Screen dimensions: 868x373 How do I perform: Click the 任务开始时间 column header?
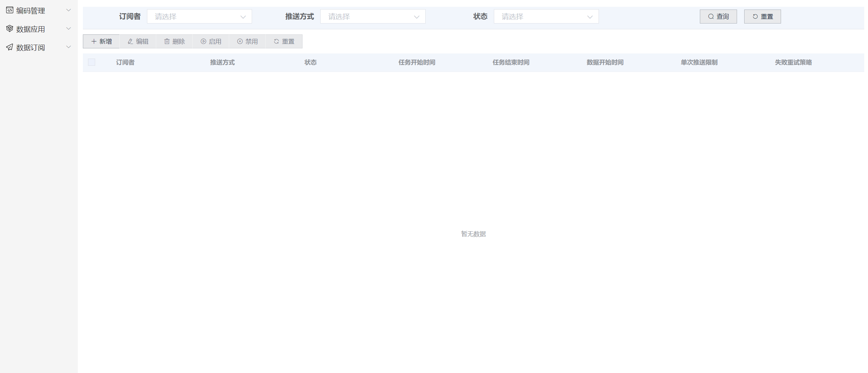click(x=417, y=63)
